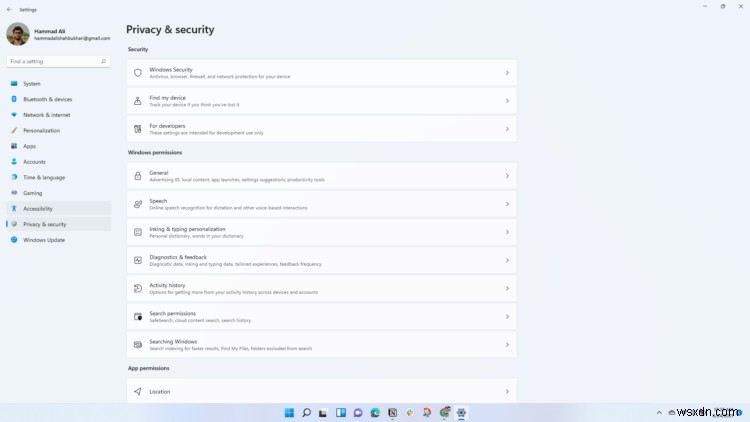
Task: Click the Hammad Ali profile picture
Action: [x=18, y=34]
